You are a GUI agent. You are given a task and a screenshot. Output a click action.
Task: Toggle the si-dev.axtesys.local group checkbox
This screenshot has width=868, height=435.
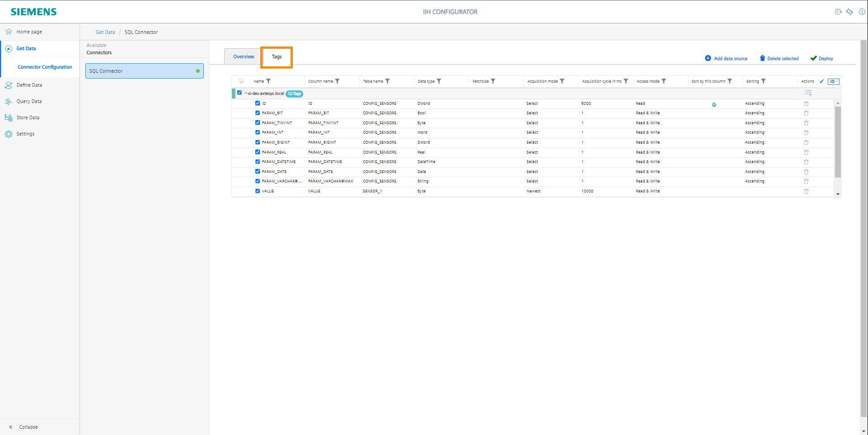click(x=239, y=93)
